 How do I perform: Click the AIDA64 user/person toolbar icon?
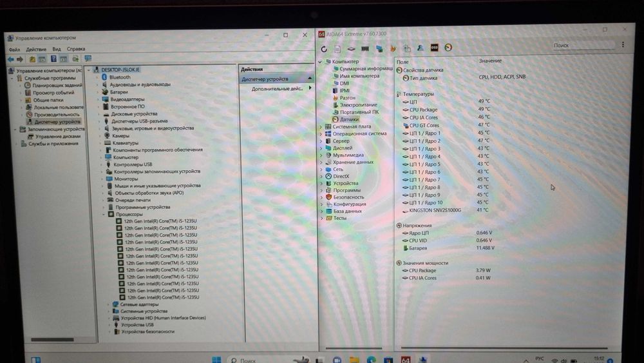[421, 48]
